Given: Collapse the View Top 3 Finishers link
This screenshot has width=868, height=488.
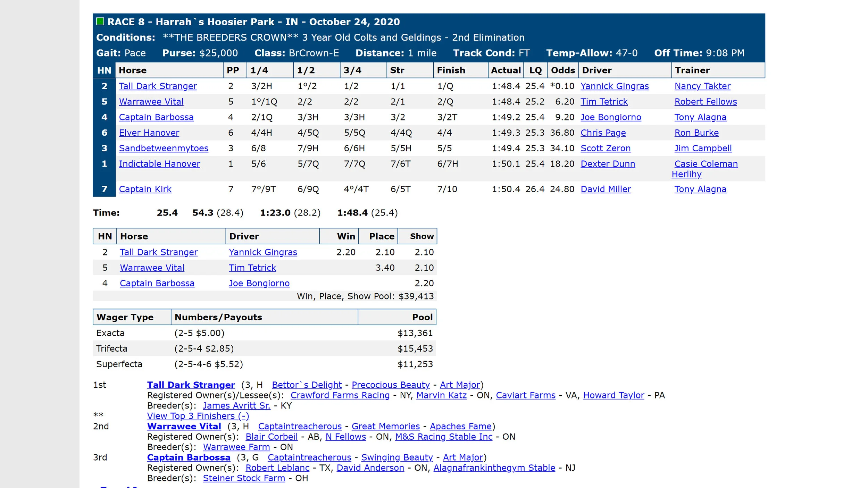Looking at the screenshot, I should [x=198, y=416].
